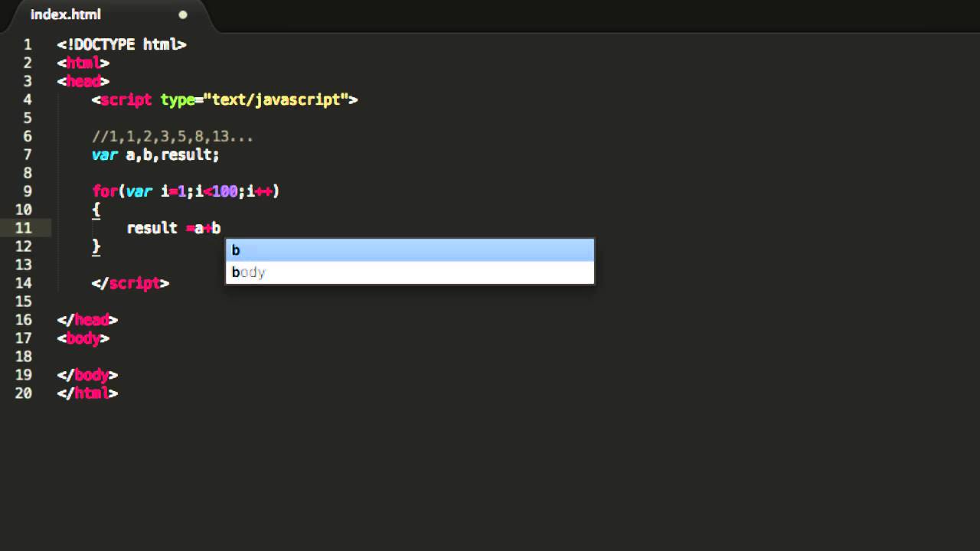Viewport: 980px width, 551px height.
Task: Click the 'result =a+b' expression
Action: pyautogui.click(x=174, y=228)
